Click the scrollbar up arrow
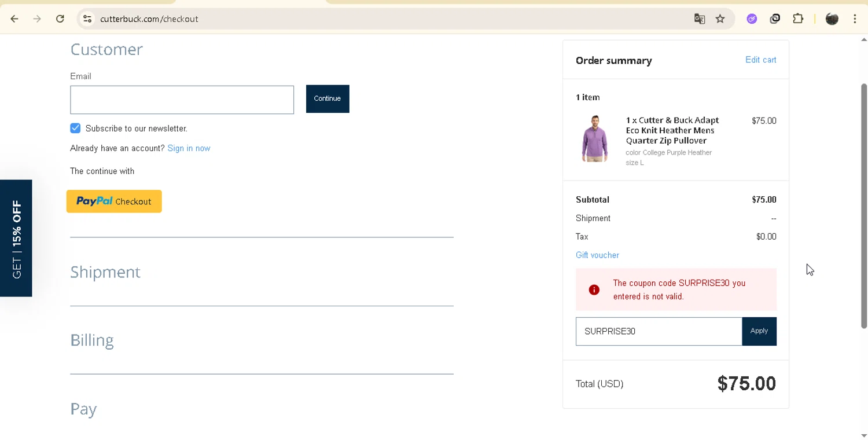The width and height of the screenshot is (868, 440). click(864, 40)
